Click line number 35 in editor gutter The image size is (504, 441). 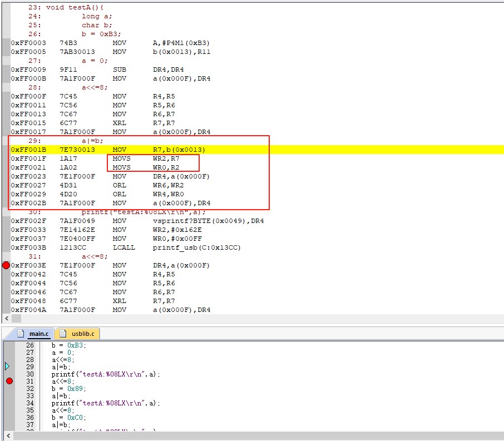tap(30, 410)
